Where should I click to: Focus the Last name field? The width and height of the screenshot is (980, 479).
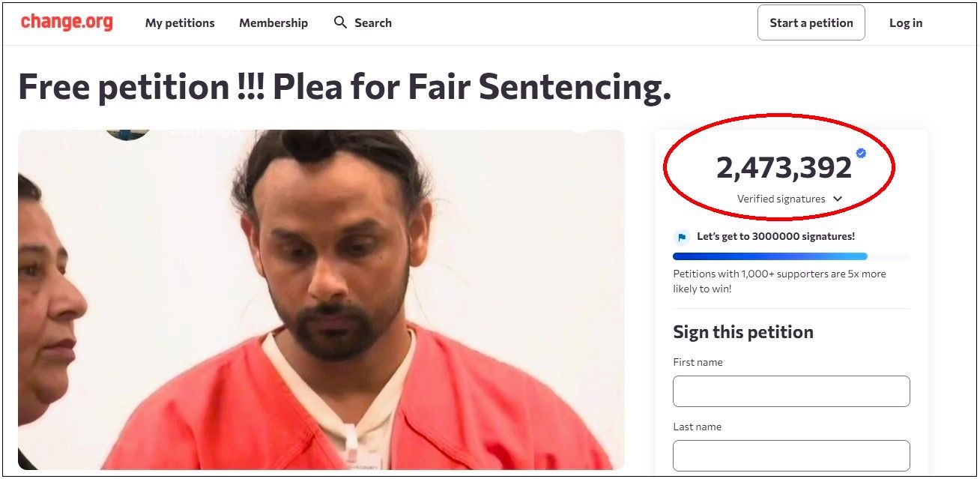[791, 456]
